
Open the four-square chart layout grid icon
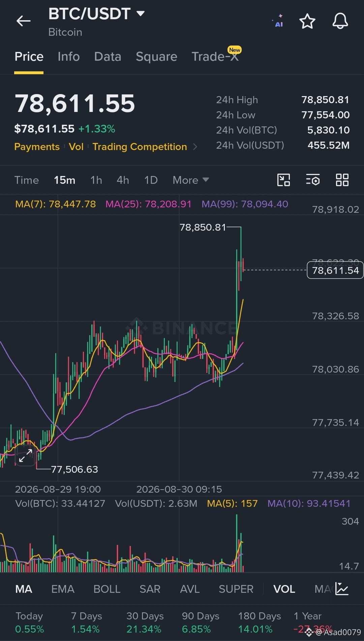click(342, 180)
